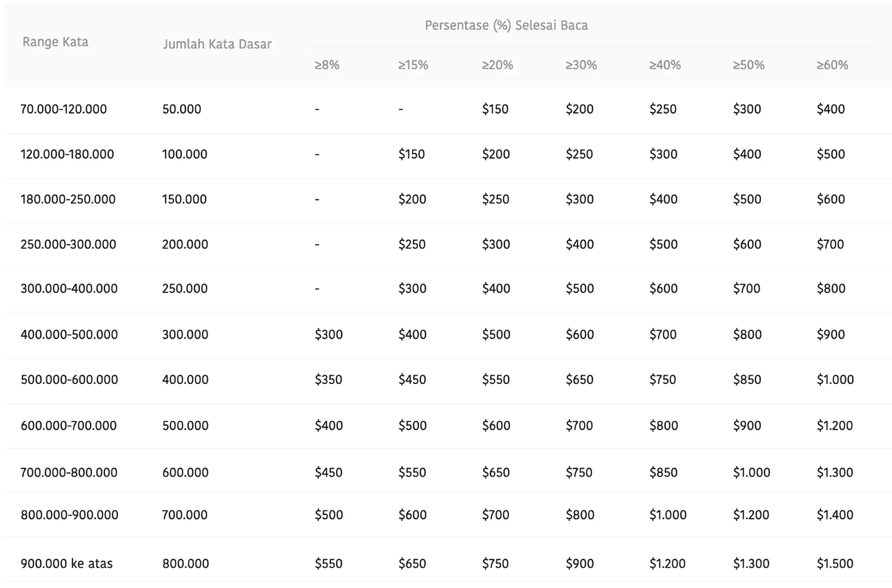Viewport: 892px width, 588px height.
Task: Click the $350 cell in 500.000-600.000 row
Action: tap(329, 380)
